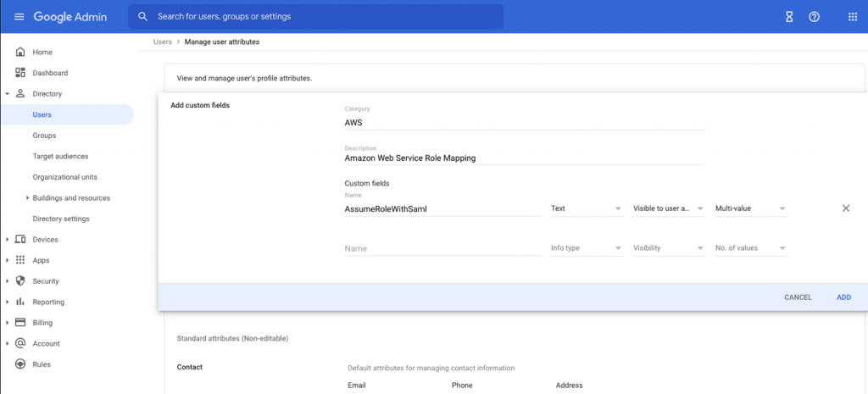Select Users in the sidebar
The width and height of the screenshot is (868, 394).
coord(67,114)
